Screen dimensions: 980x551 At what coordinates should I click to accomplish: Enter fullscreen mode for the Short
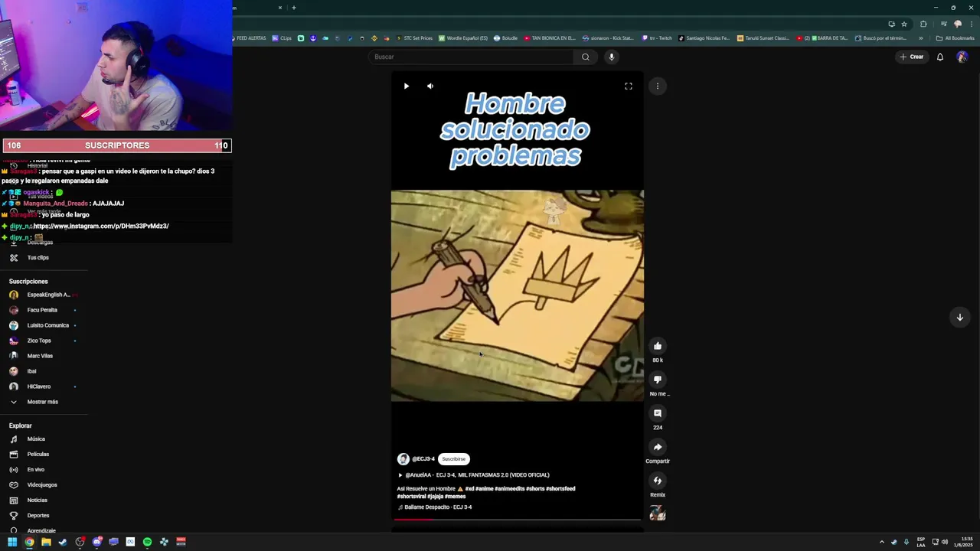point(629,86)
